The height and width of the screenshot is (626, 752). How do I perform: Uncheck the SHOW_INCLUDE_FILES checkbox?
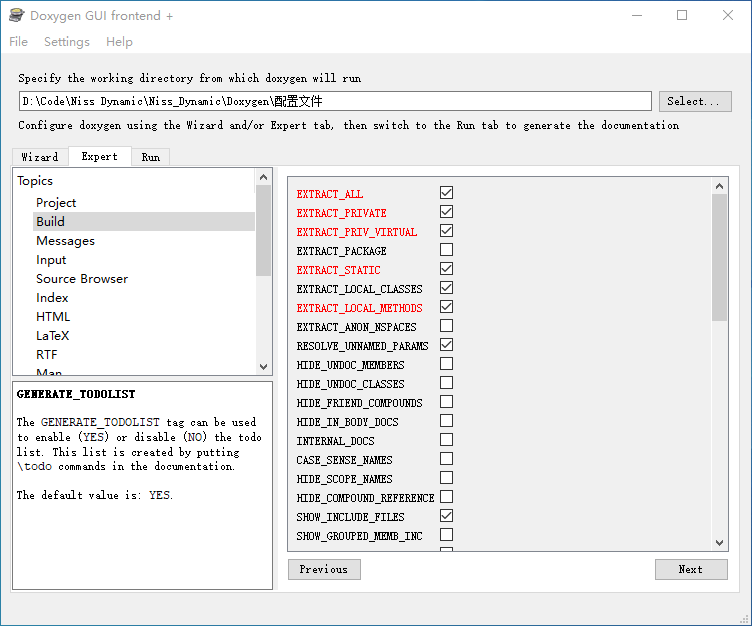click(446, 516)
